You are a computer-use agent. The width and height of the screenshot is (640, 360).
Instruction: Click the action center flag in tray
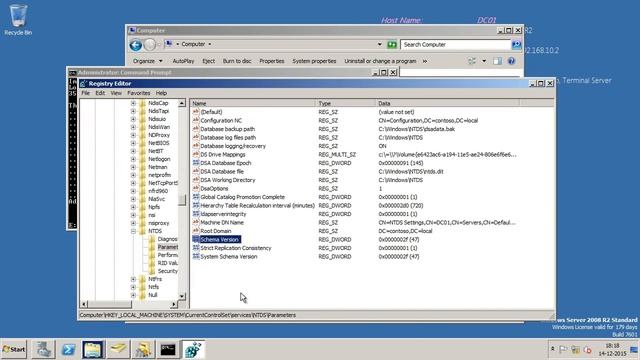tap(564, 349)
